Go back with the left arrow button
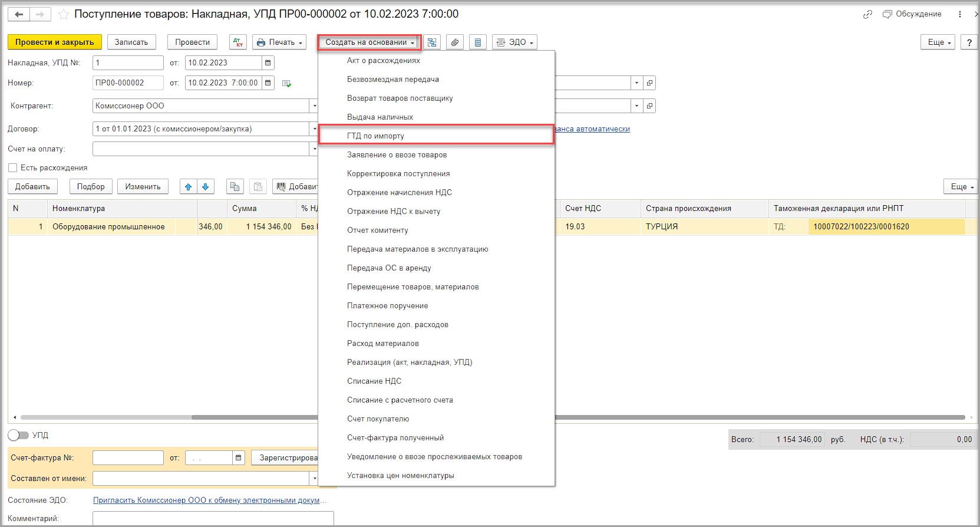 [19, 14]
